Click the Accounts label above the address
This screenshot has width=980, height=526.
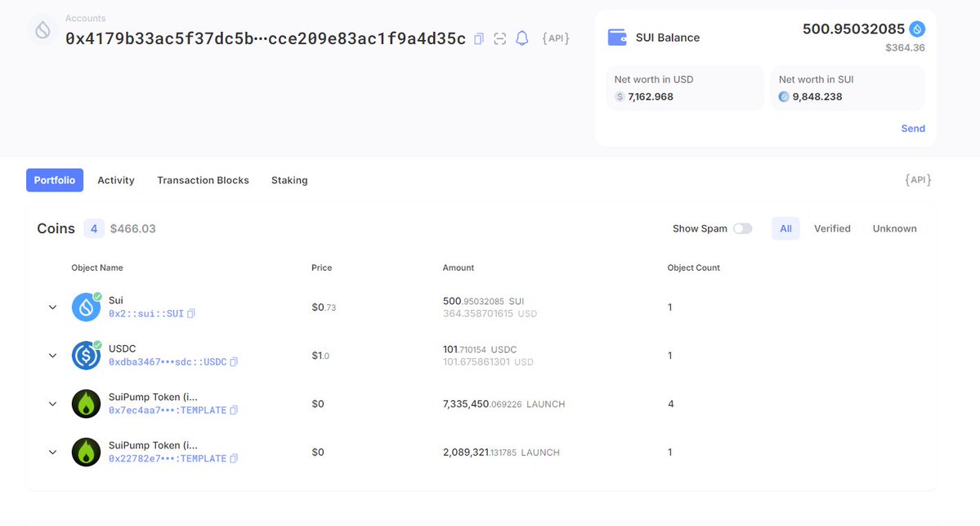point(86,18)
